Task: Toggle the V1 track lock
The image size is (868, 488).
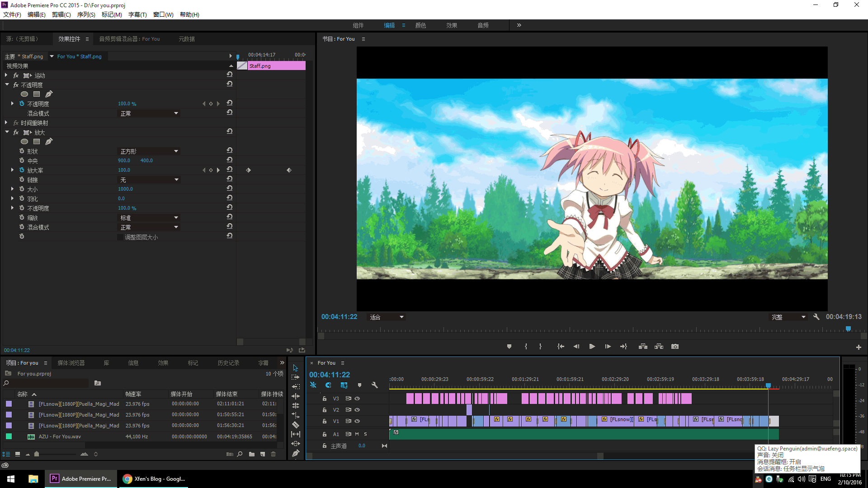Action: (x=325, y=421)
